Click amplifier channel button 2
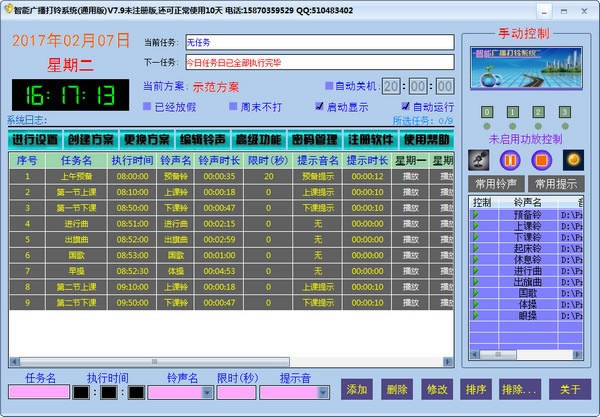Viewport: 600px width, 417px height. click(538, 112)
